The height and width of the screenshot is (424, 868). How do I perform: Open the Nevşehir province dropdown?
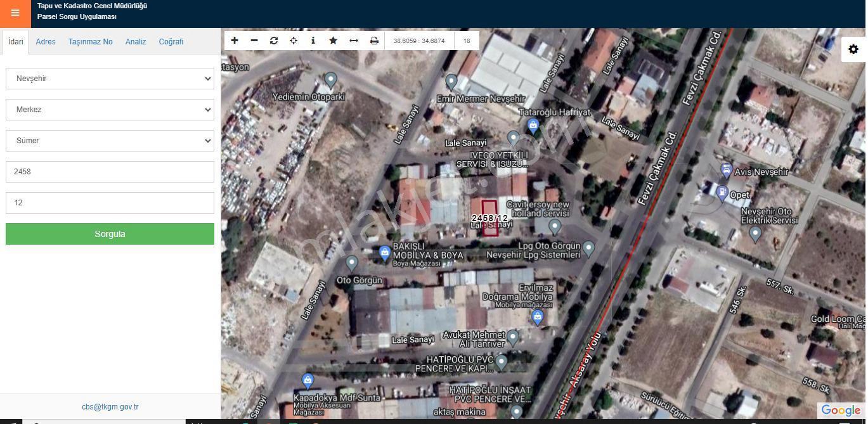[x=110, y=79]
